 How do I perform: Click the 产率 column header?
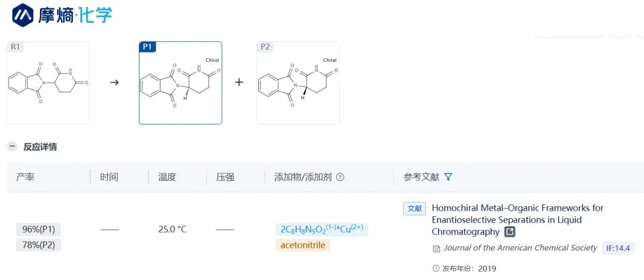(x=25, y=177)
